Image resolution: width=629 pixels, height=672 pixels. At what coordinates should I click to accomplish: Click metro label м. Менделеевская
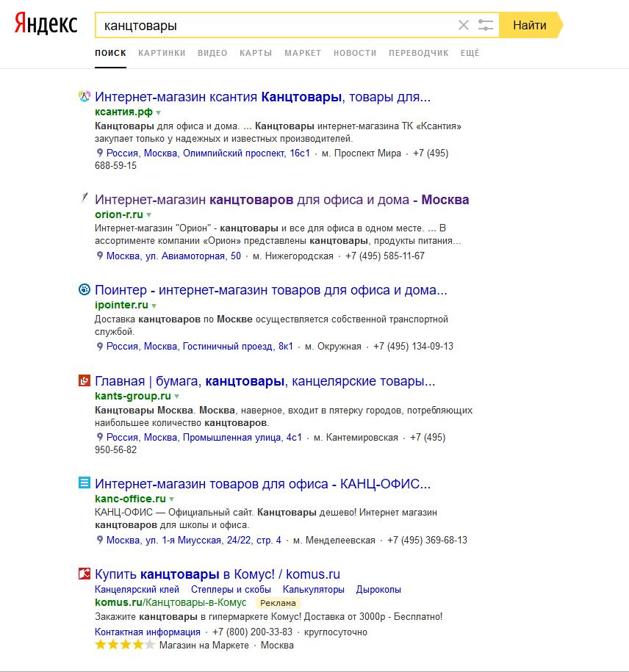point(334,540)
